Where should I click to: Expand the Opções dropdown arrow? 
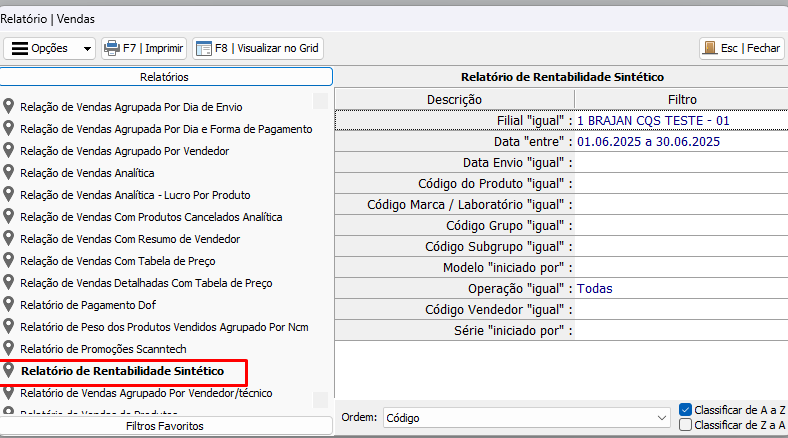coord(87,48)
